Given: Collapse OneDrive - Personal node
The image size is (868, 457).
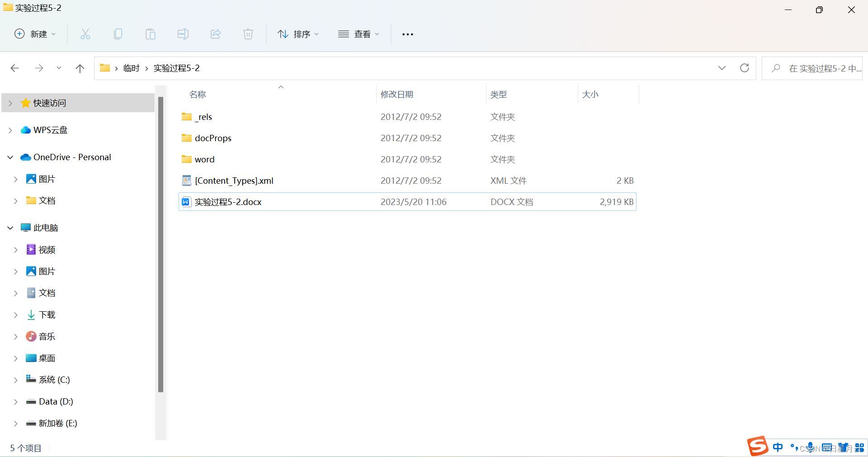Looking at the screenshot, I should click(x=10, y=157).
